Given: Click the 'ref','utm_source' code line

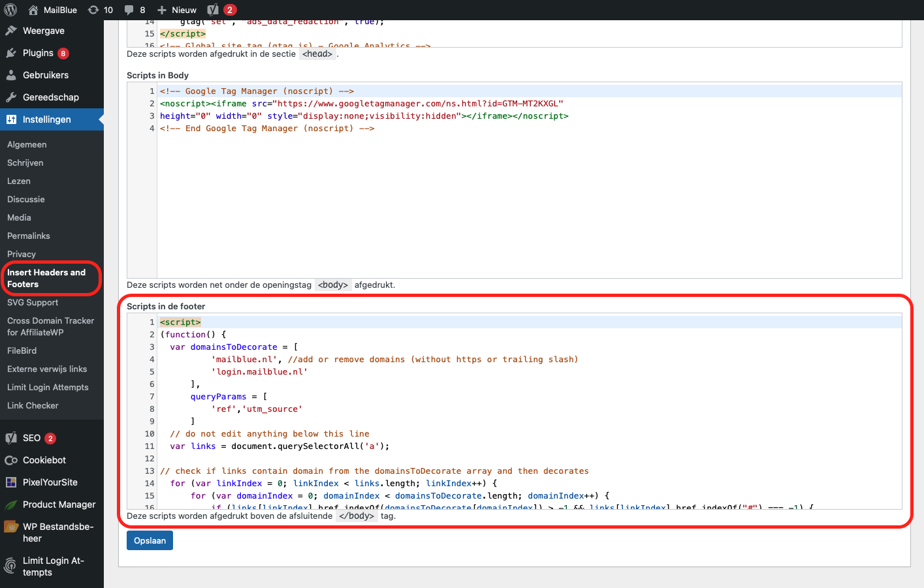Looking at the screenshot, I should (x=257, y=409).
